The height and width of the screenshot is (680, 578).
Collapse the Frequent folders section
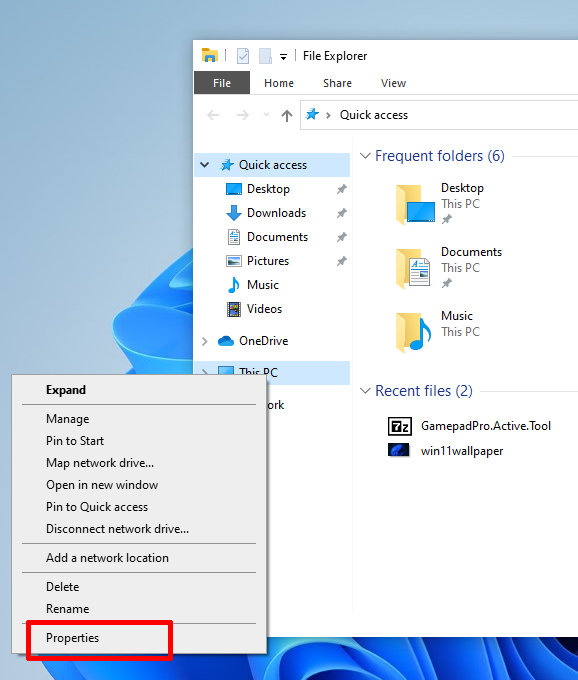tap(365, 155)
